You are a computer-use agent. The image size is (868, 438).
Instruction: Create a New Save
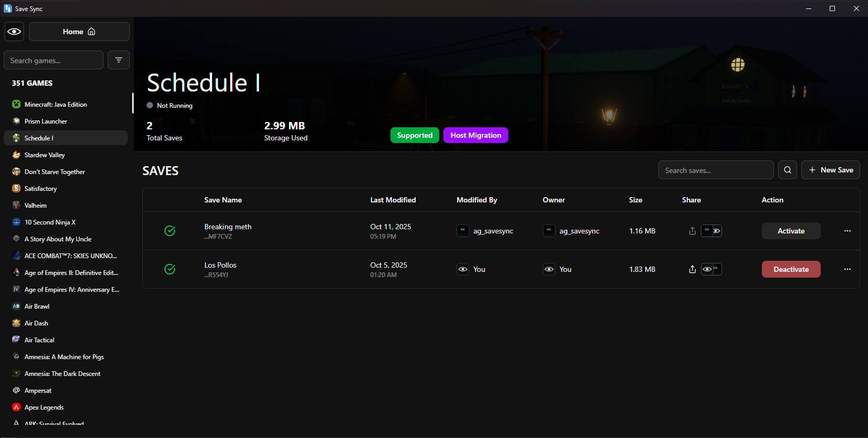point(831,170)
